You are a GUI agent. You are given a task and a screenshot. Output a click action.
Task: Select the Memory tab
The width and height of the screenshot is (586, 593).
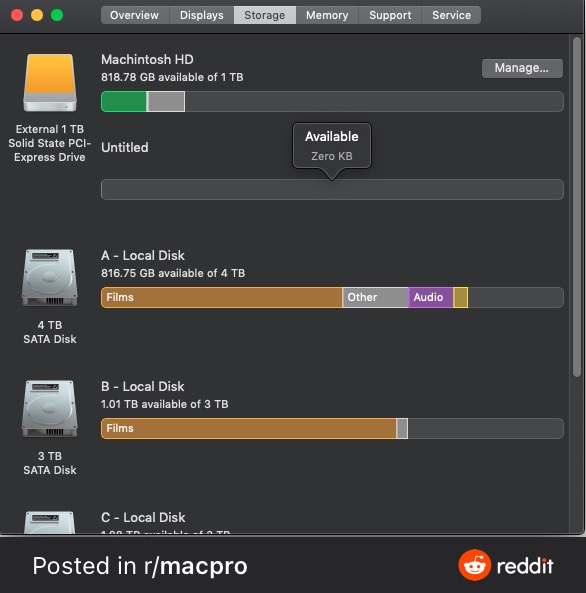point(327,15)
